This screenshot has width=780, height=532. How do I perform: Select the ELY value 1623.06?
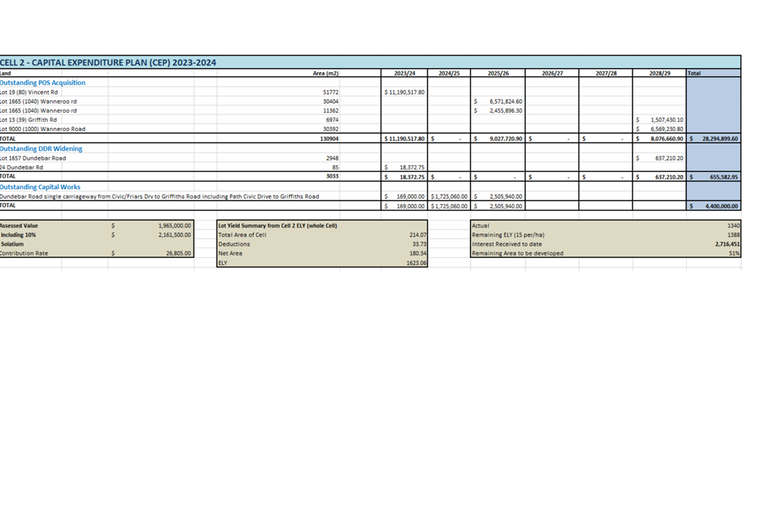tap(416, 263)
